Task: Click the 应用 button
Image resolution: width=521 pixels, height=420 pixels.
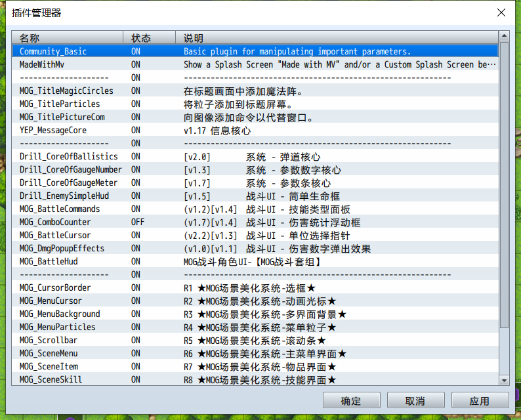Action: click(480, 400)
